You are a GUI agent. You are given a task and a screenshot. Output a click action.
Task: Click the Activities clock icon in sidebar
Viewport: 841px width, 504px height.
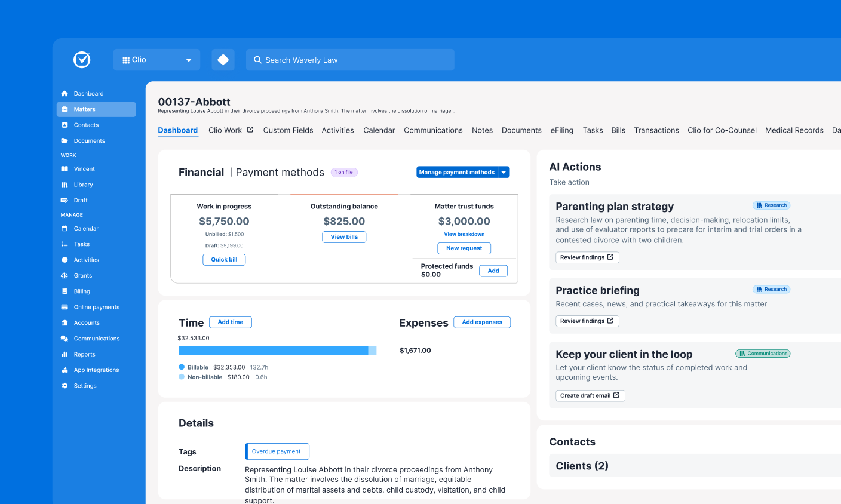pyautogui.click(x=65, y=260)
